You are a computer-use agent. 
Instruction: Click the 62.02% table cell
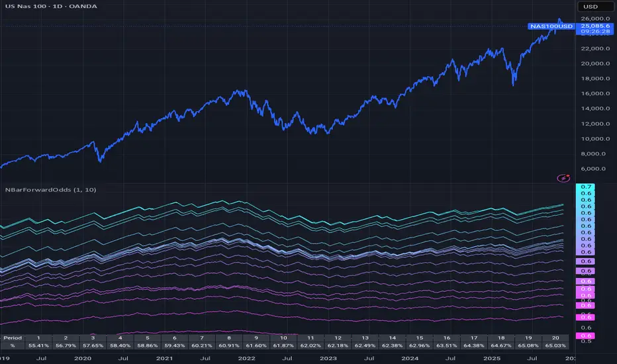click(x=311, y=345)
